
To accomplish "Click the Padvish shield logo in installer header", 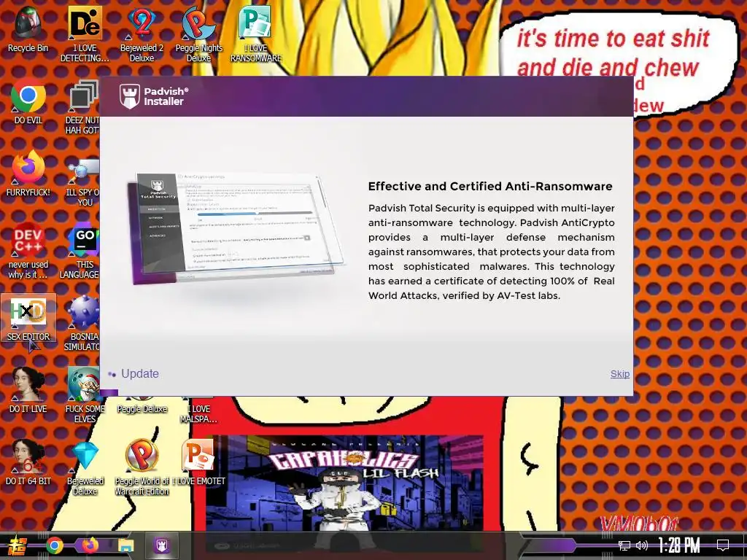I will point(130,96).
